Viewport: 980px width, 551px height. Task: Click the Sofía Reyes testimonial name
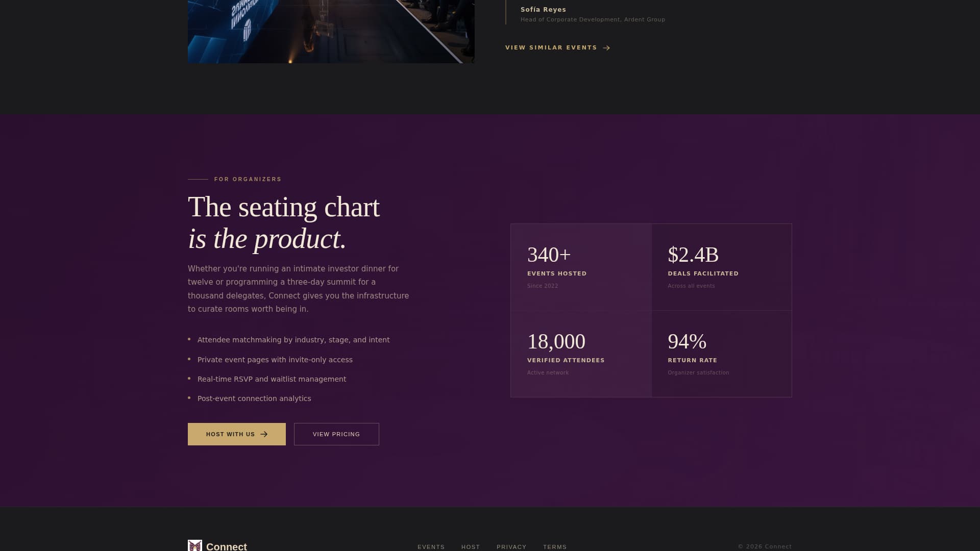(543, 9)
